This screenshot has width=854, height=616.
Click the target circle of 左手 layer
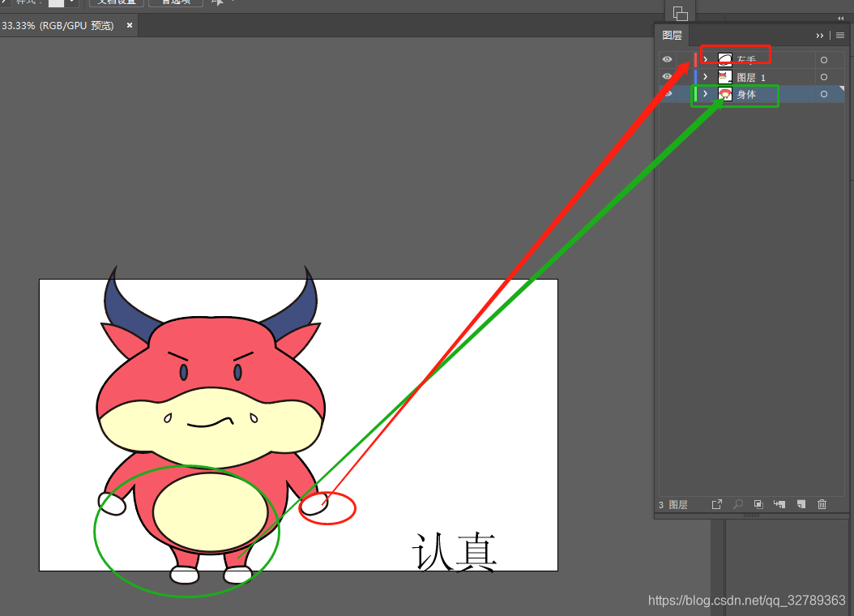click(823, 60)
